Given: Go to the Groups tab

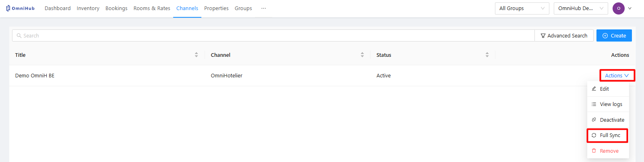Looking at the screenshot, I should tap(243, 8).
